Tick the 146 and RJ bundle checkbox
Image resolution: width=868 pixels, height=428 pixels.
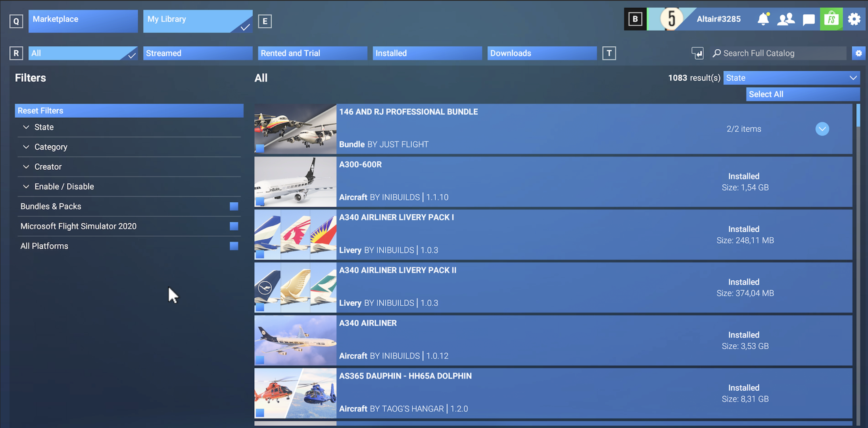pos(260,148)
